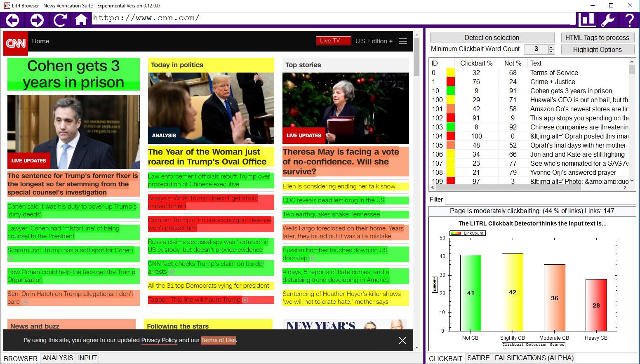Open CNN fact-checks Trump's border claim link
The height and width of the screenshot is (364, 640).
point(206,268)
